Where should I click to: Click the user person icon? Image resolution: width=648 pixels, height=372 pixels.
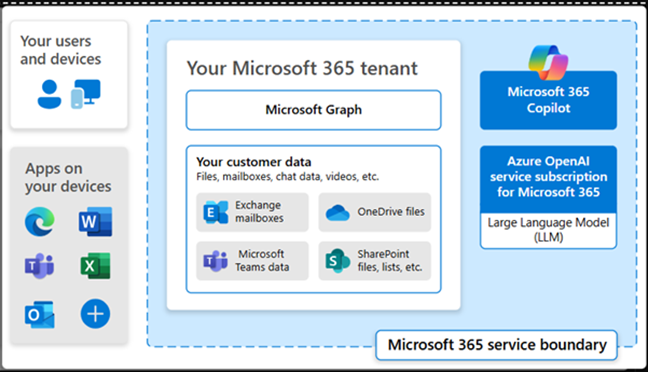click(x=49, y=94)
